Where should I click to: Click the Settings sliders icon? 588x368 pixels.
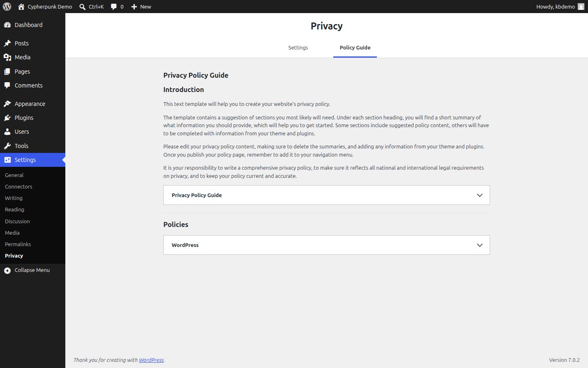click(7, 160)
